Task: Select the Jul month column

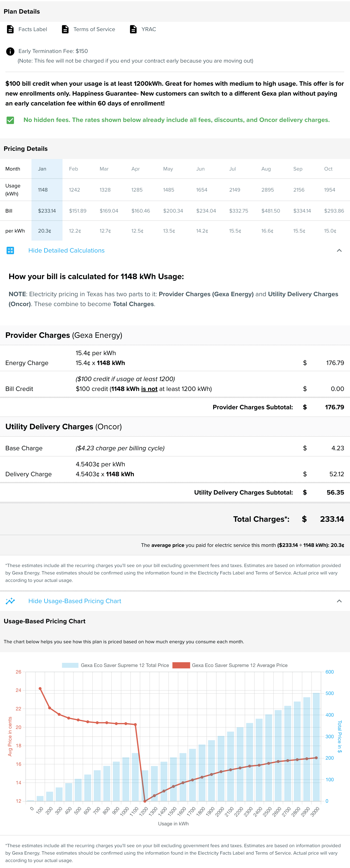Action: (x=233, y=169)
